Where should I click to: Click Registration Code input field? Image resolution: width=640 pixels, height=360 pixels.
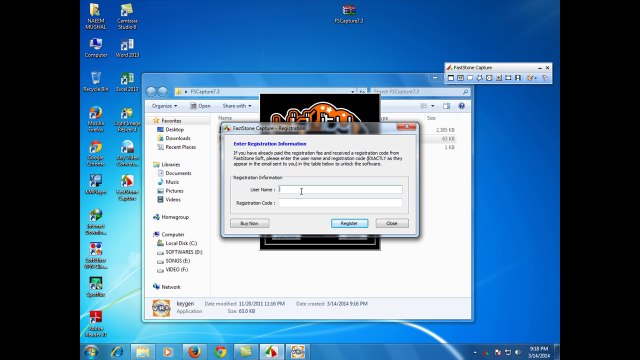point(340,203)
